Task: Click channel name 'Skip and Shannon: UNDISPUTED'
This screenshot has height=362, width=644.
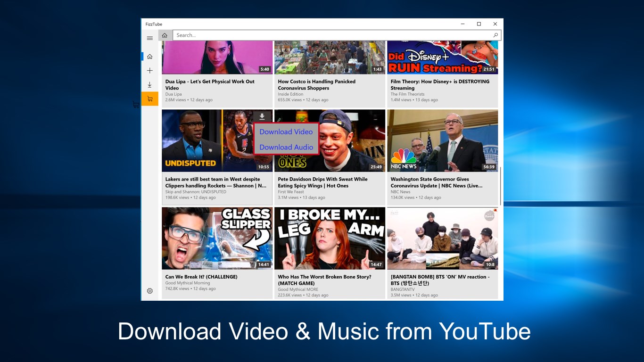Action: (196, 192)
